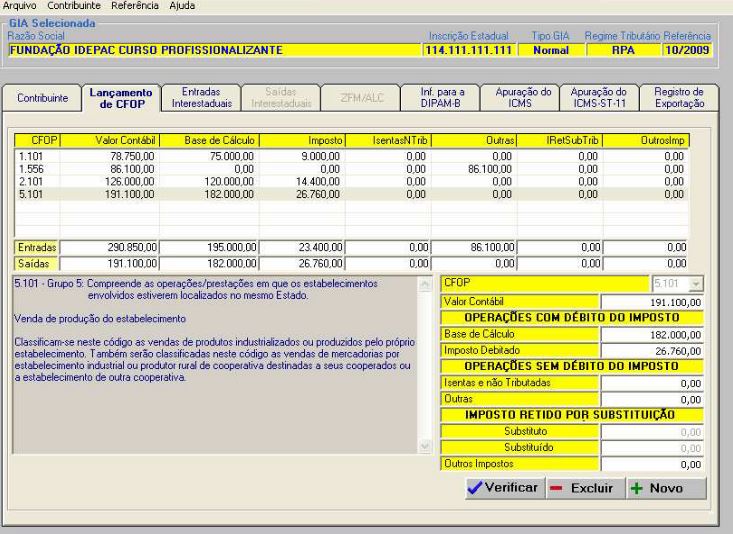Click the Substituto input field
The width and height of the screenshot is (733, 534).
(x=652, y=432)
